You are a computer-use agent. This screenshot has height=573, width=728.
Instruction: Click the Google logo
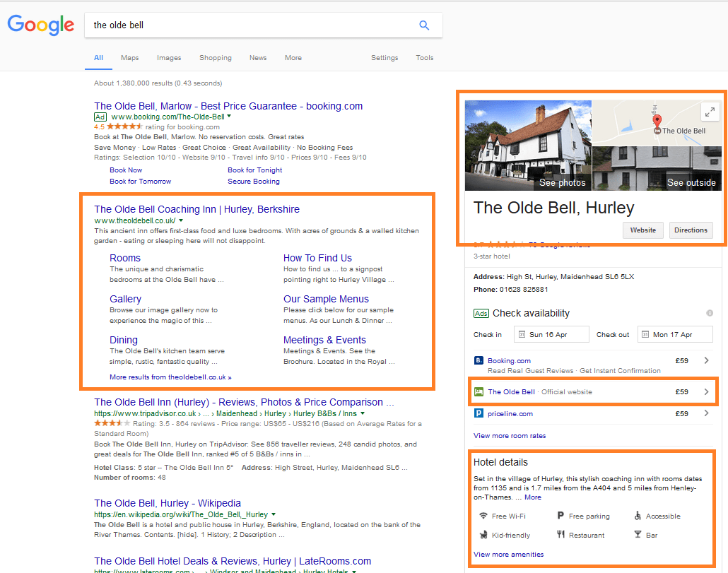point(41,25)
